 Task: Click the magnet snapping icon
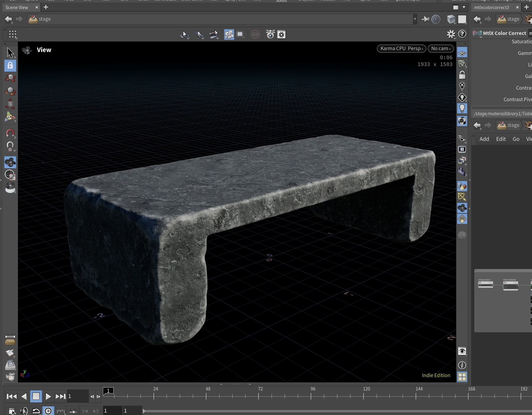(10, 133)
